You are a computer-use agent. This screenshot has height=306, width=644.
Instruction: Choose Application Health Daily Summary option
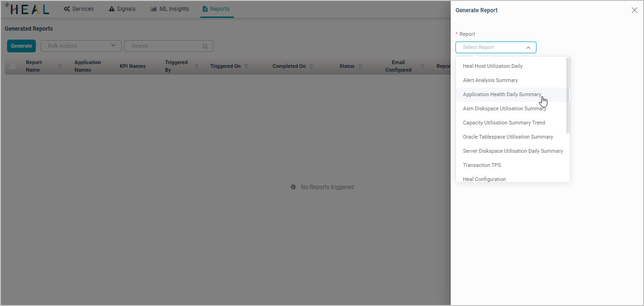point(502,94)
